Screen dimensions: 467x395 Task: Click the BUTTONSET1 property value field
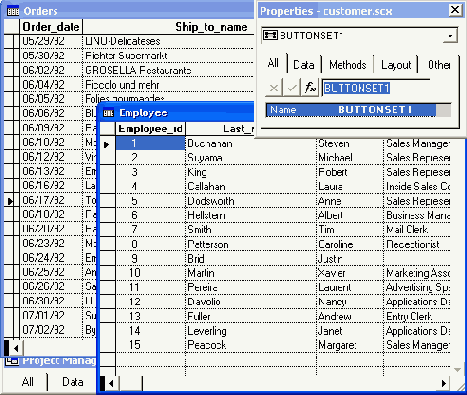[x=377, y=88]
